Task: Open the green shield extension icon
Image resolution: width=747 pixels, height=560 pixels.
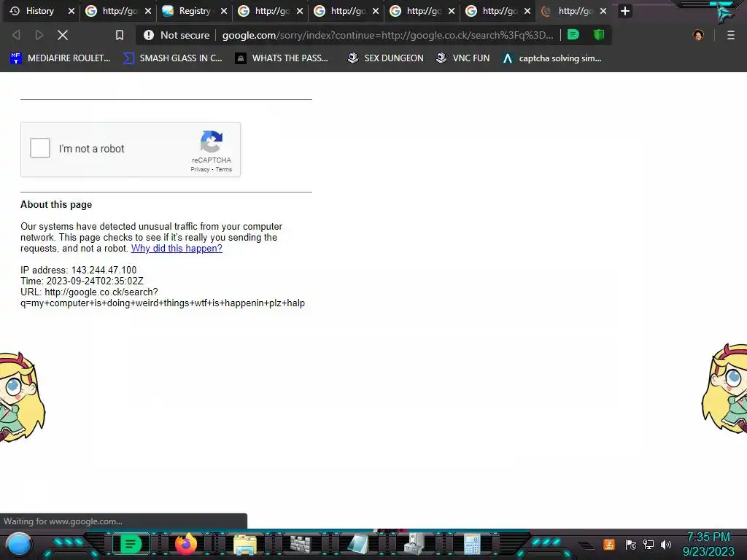Action: (599, 34)
